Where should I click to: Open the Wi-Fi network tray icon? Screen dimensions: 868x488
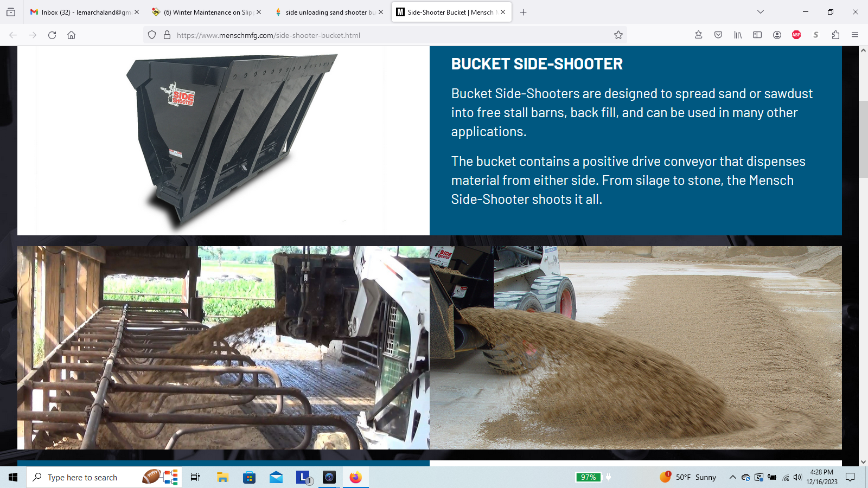coord(786,477)
